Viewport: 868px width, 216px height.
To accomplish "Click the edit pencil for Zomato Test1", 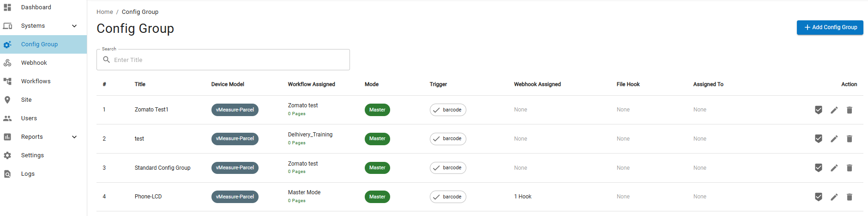I will tap(834, 110).
